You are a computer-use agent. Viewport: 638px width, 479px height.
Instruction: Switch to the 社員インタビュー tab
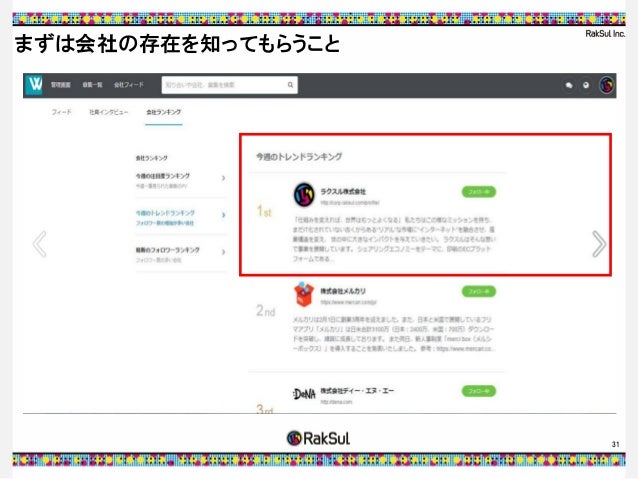pyautogui.click(x=109, y=112)
